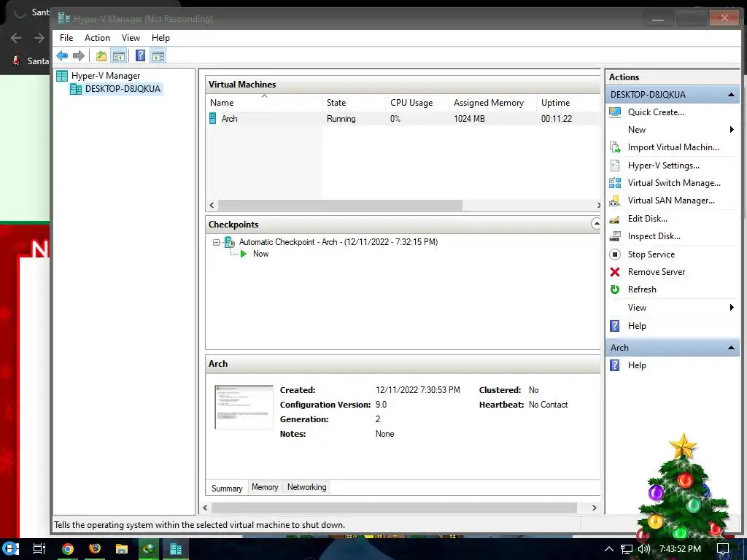Viewport: 747px width, 560px height.
Task: Click left arrow of Virtual Machines scrollbar
Action: (212, 205)
